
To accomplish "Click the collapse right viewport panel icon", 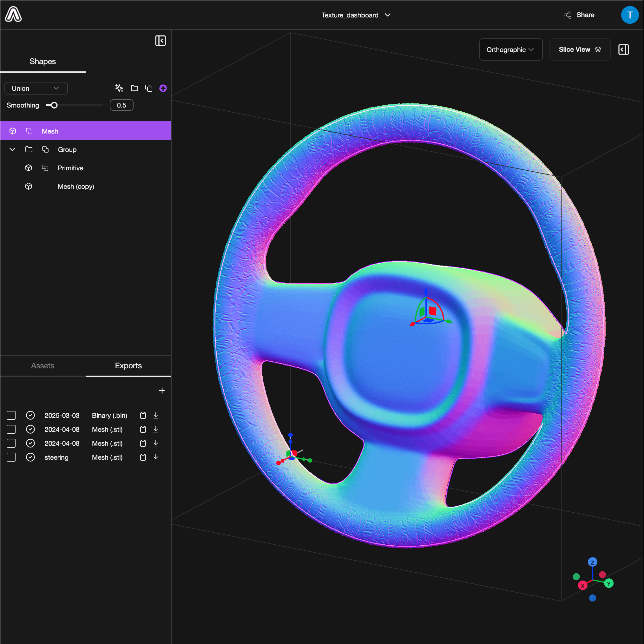I will pyautogui.click(x=624, y=49).
